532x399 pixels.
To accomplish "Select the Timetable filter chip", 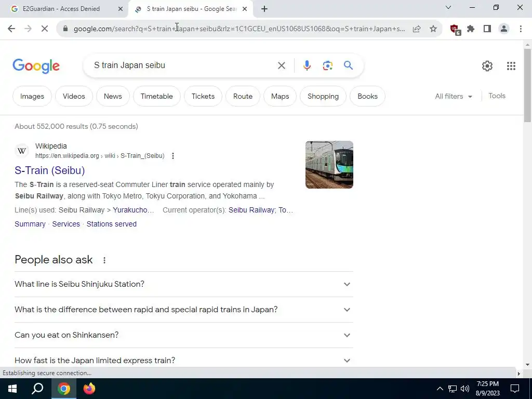I will click(x=157, y=96).
